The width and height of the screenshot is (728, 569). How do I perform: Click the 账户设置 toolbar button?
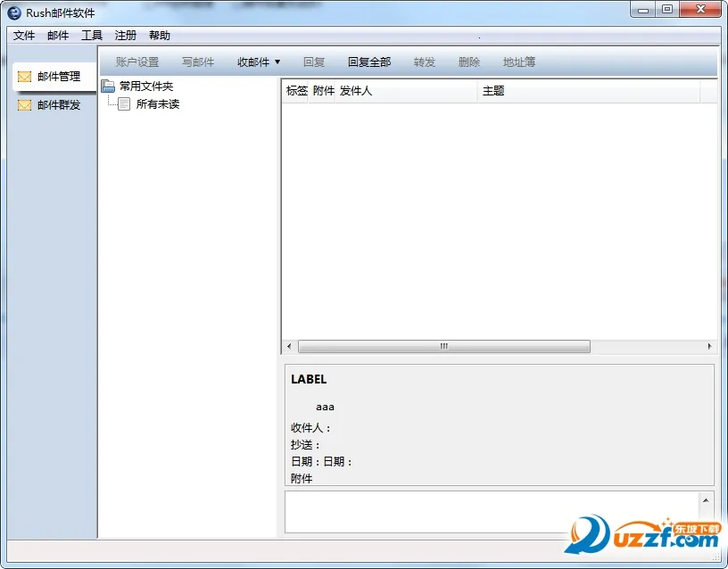coord(137,62)
